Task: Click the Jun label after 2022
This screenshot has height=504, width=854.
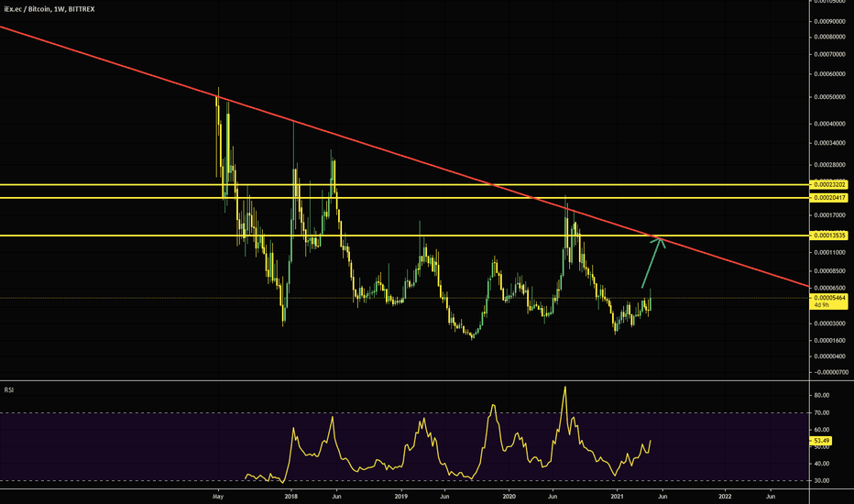Action: pyautogui.click(x=771, y=497)
